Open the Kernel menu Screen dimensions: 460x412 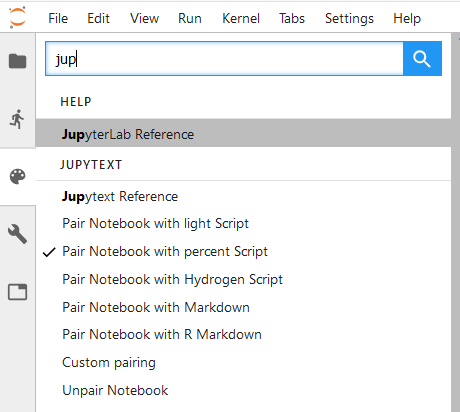241,18
